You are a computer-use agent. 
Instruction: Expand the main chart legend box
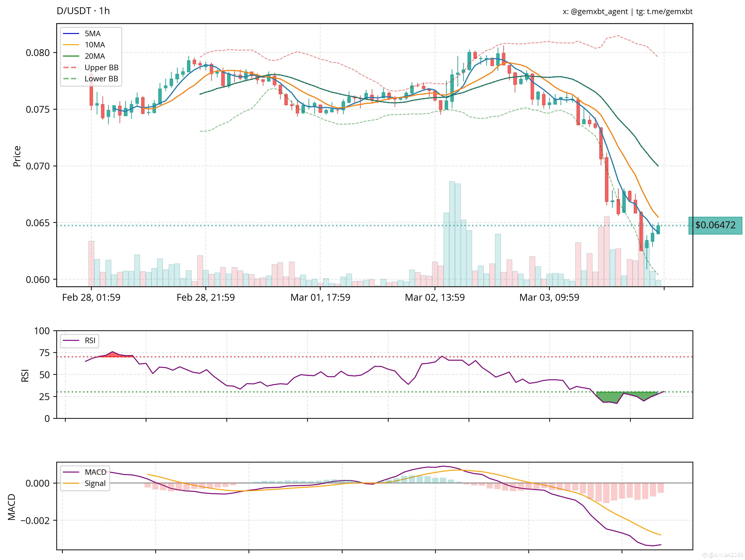(x=91, y=56)
